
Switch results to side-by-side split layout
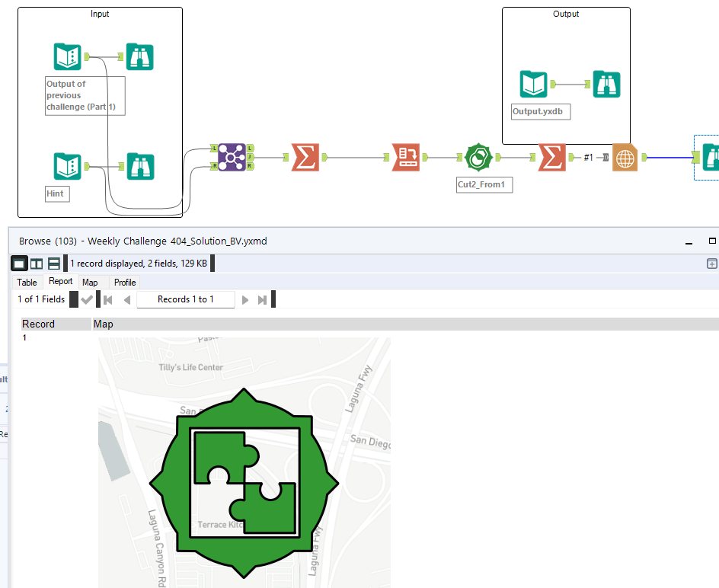(x=37, y=264)
